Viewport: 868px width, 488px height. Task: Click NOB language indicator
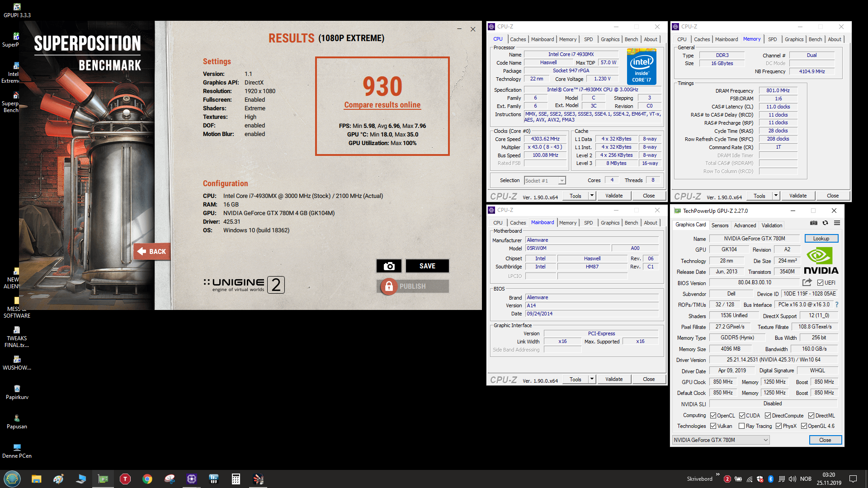point(806,479)
